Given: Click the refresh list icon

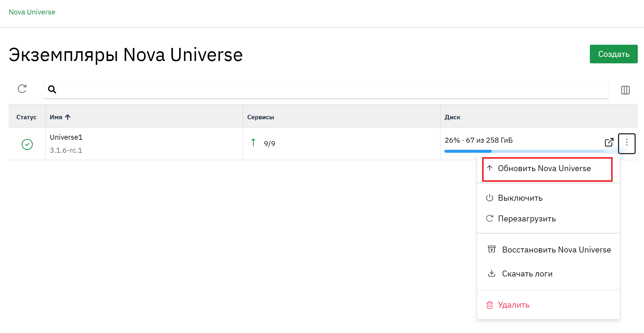Looking at the screenshot, I should click(22, 89).
